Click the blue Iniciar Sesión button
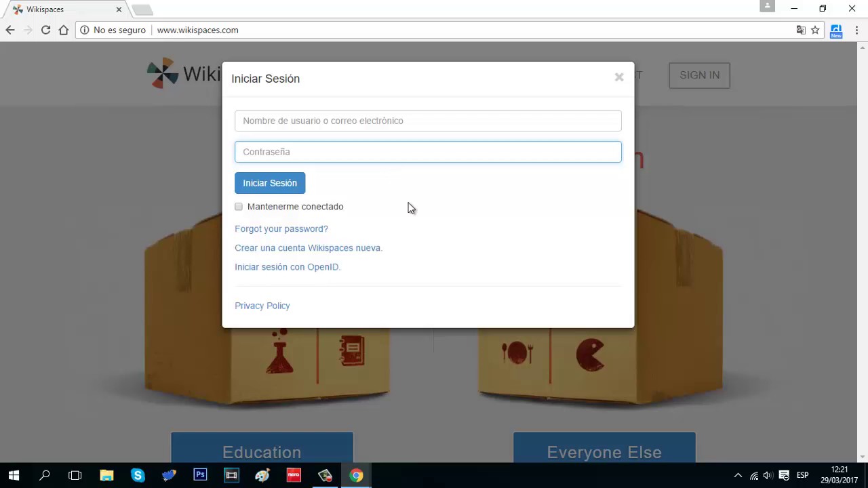The width and height of the screenshot is (868, 488). coord(270,183)
